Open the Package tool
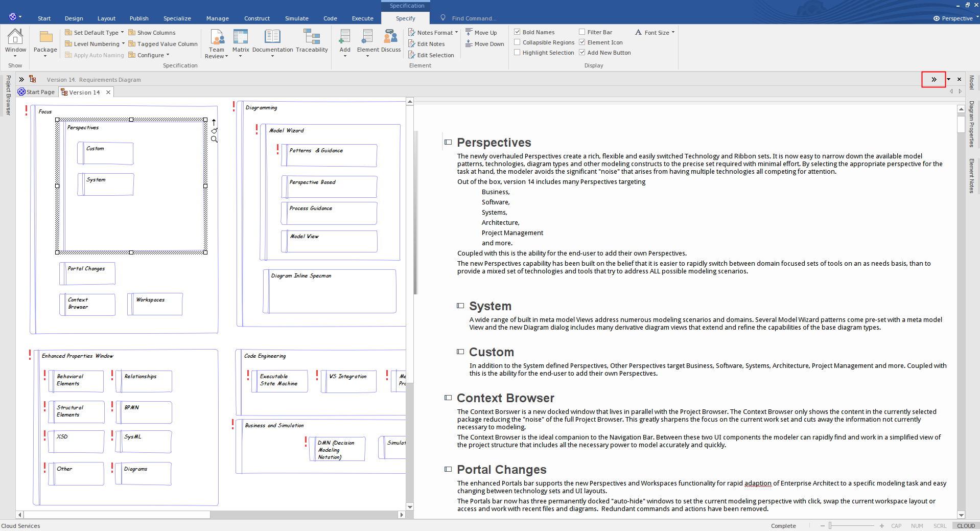 pos(45,43)
